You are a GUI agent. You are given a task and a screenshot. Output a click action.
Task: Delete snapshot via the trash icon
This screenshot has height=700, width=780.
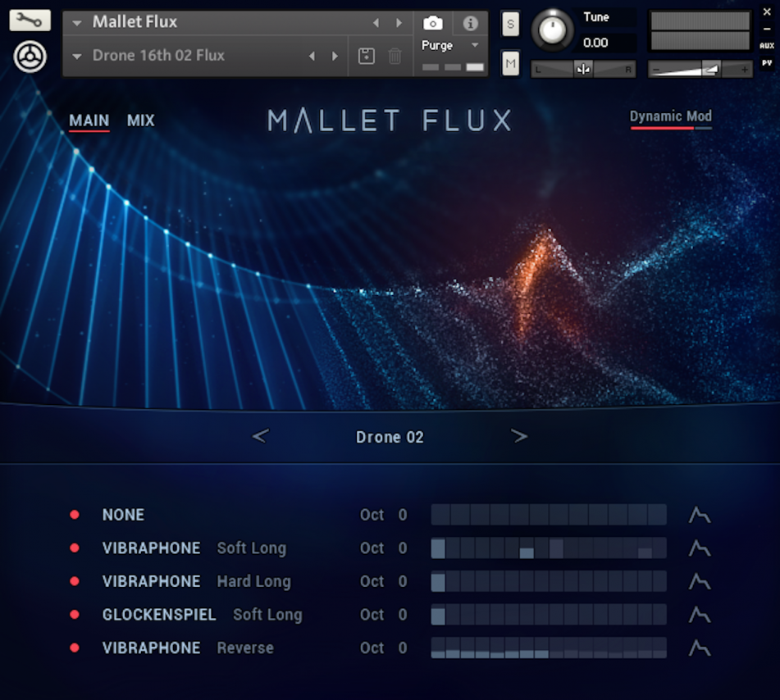396,56
